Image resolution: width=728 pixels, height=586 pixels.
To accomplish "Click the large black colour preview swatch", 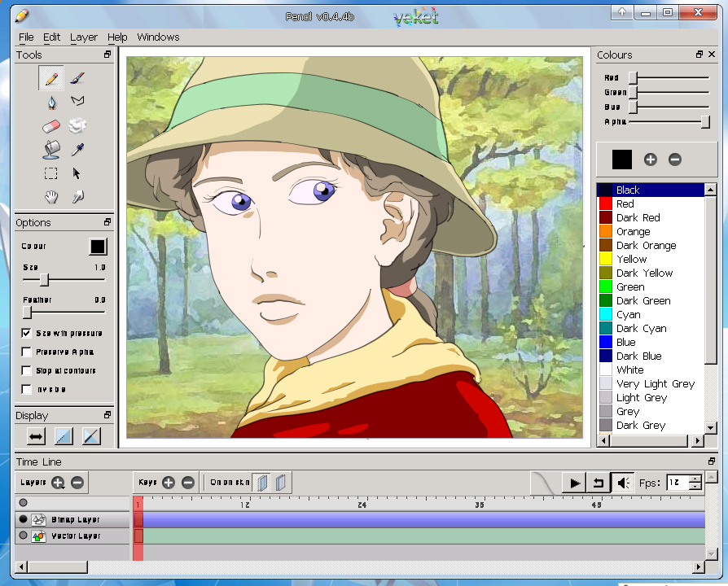I will 621,160.
